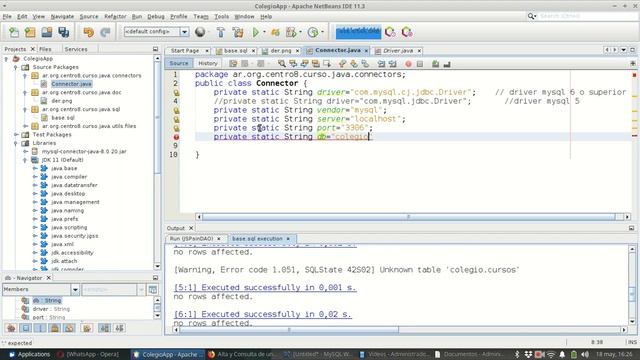The height and width of the screenshot is (360, 640).
Task: Click the Stop Macro Recording icon
Action: pos(420,64)
